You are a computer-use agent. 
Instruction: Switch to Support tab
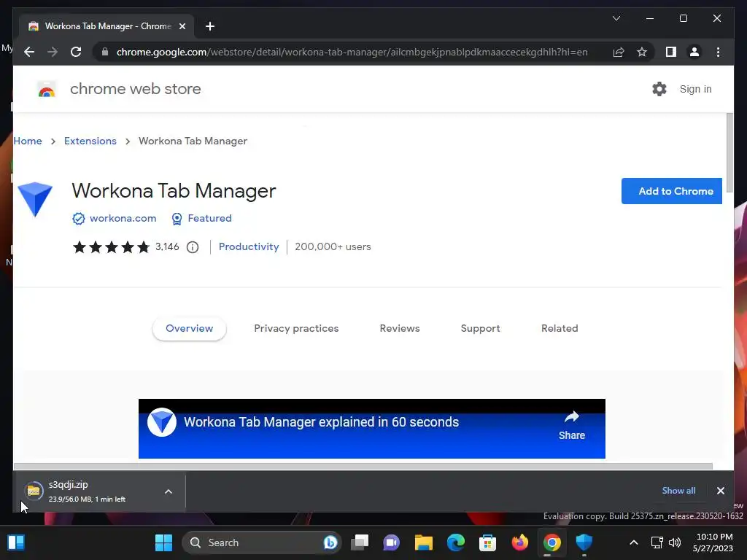[x=480, y=329]
